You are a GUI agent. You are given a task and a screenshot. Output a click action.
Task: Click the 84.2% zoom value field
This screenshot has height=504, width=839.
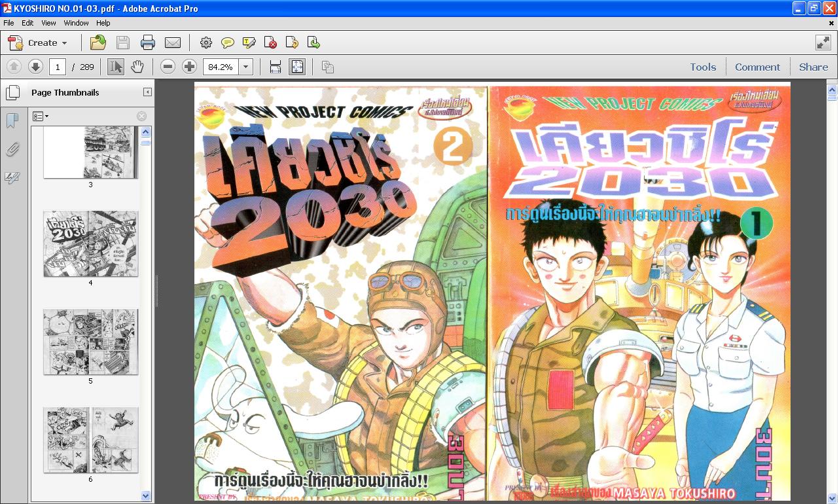[221, 67]
